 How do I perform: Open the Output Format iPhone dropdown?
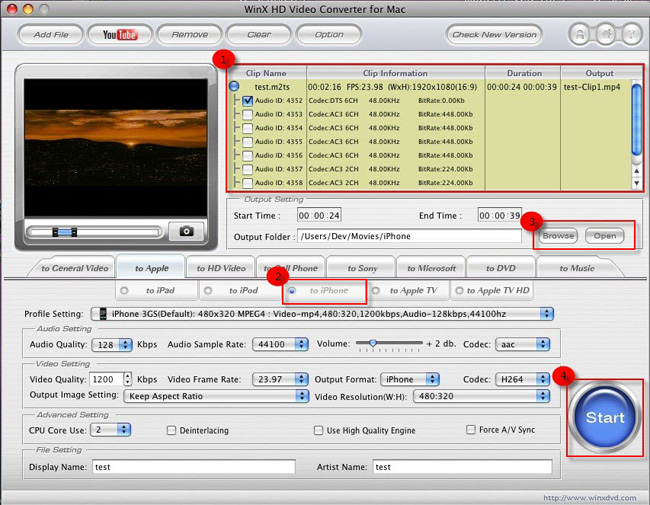pyautogui.click(x=410, y=379)
